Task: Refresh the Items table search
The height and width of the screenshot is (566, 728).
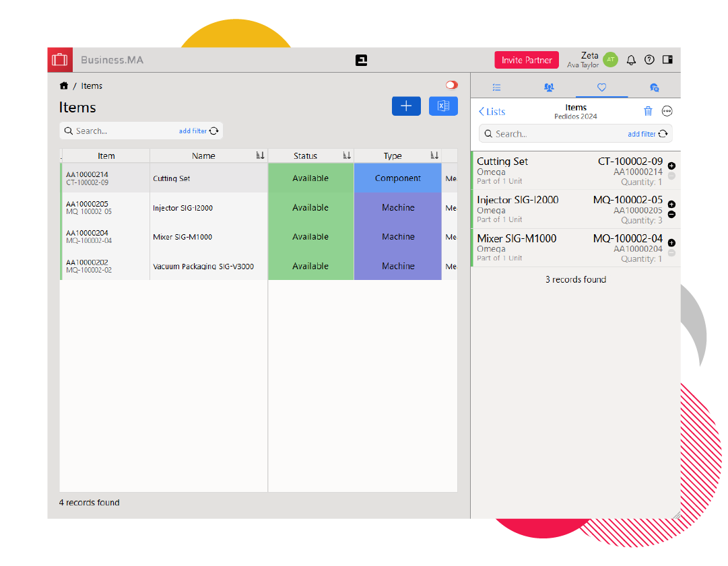Action: pos(214,131)
